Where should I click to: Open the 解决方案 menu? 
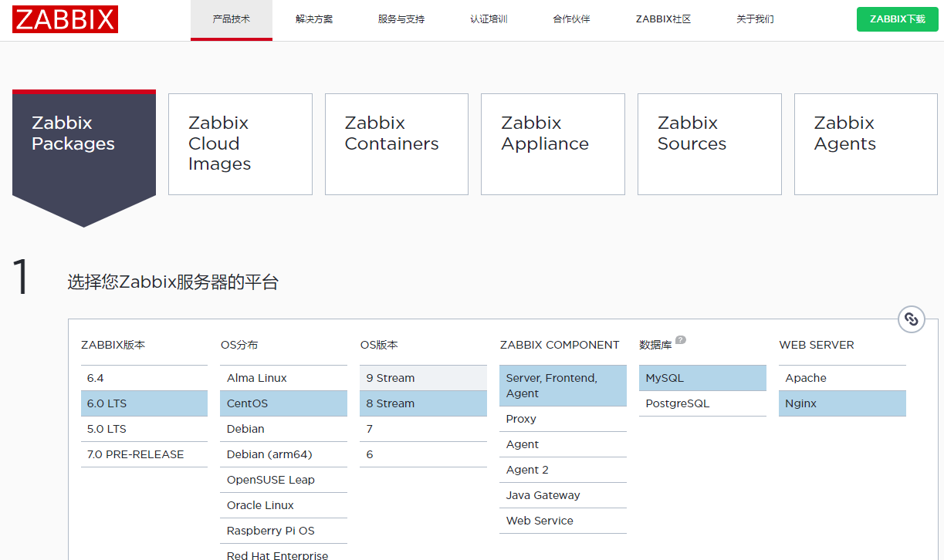(314, 19)
